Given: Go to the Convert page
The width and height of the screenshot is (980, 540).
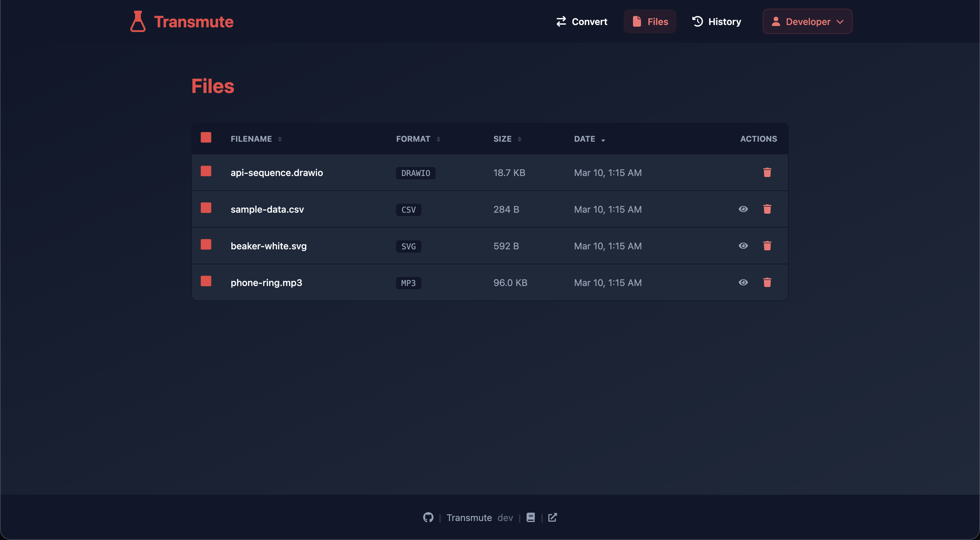Looking at the screenshot, I should coord(581,21).
